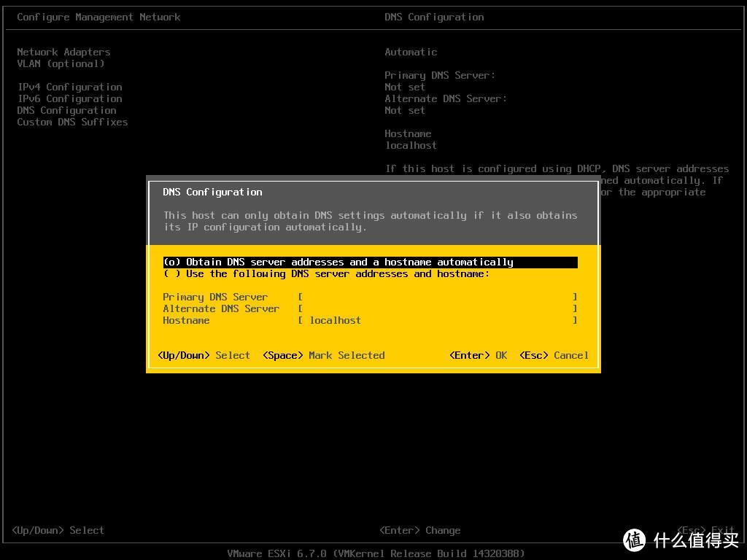Click Esc Cancel in the DNS dialog
Screen dimensions: 747x560
tap(554, 355)
